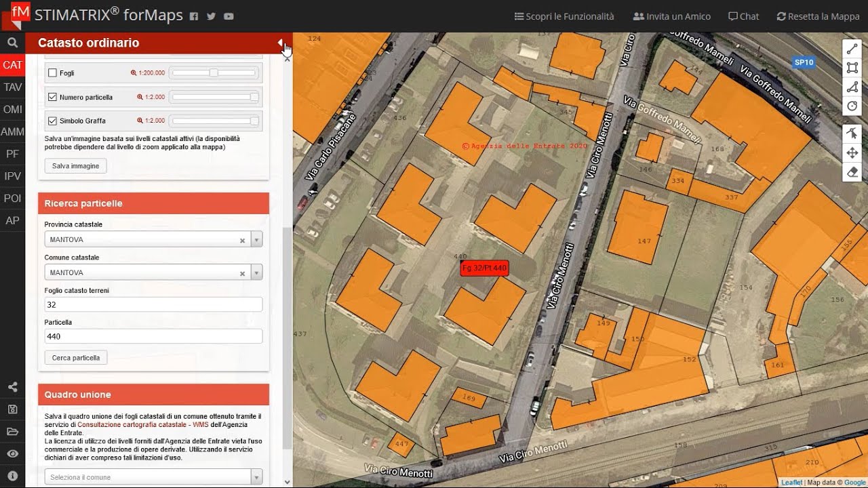Uncheck the Simbolo Graffa layer
The width and height of the screenshot is (868, 488).
(x=52, y=121)
